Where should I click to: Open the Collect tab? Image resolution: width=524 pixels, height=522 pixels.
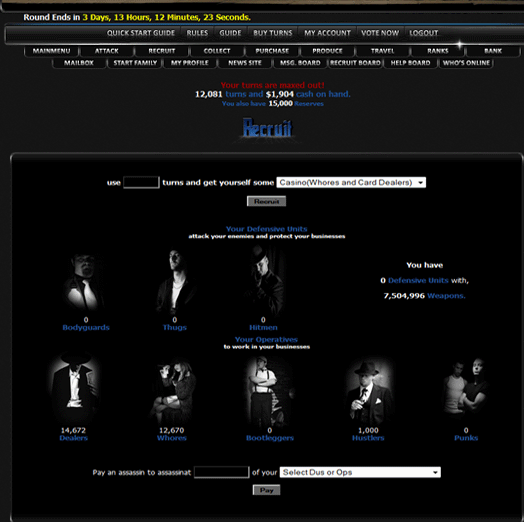(217, 51)
